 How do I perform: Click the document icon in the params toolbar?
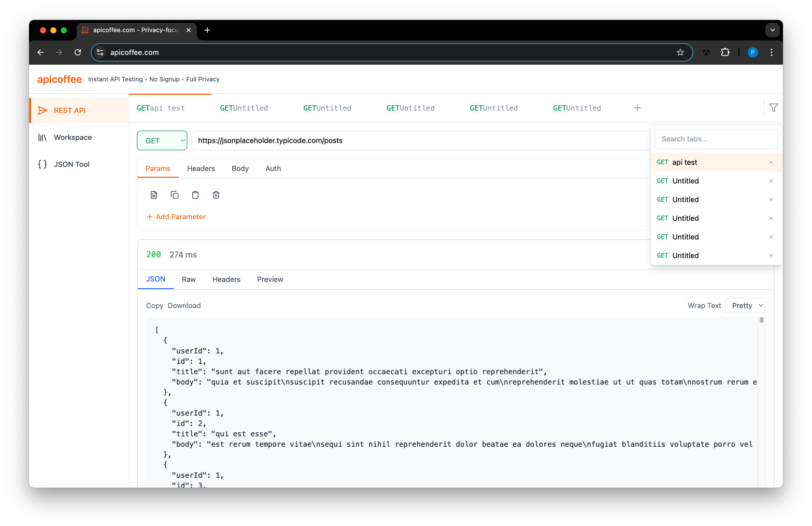(x=154, y=195)
